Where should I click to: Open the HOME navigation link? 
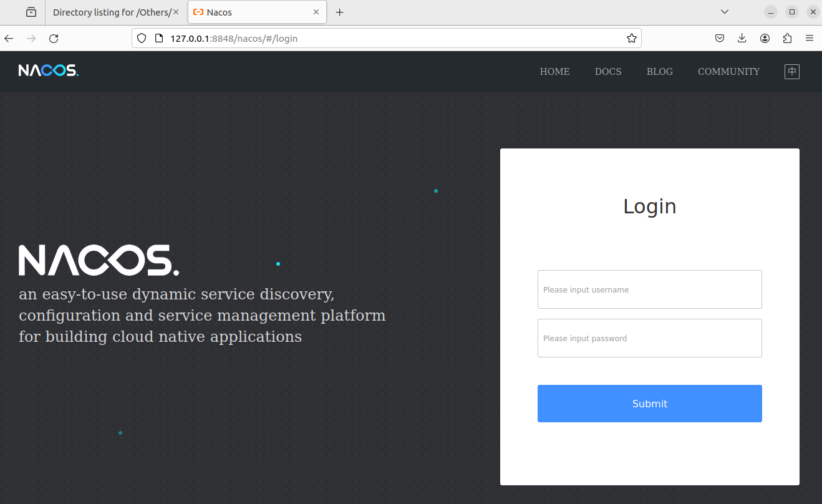[554, 72]
